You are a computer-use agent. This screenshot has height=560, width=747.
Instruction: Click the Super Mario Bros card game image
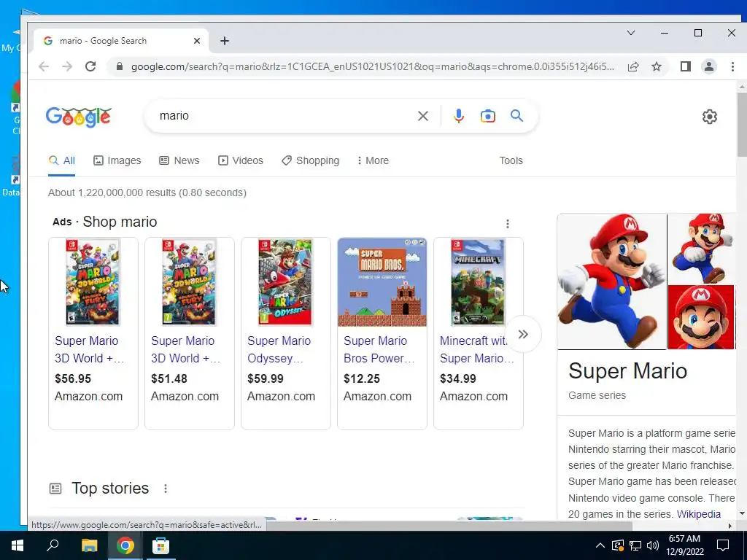382,282
